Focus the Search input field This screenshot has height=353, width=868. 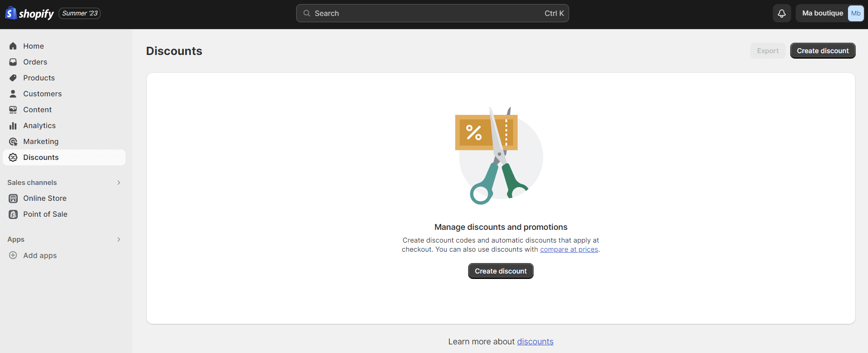(x=432, y=13)
